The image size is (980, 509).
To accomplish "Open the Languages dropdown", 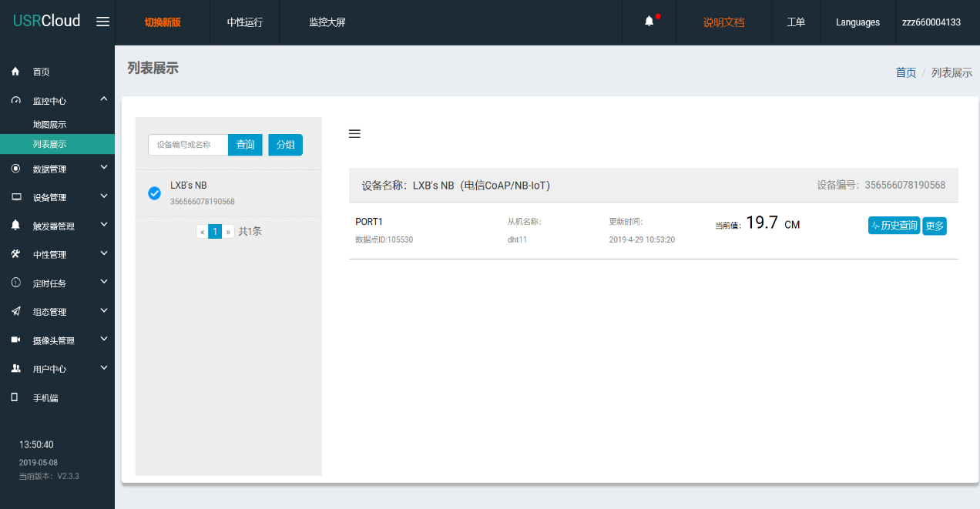I will (857, 22).
